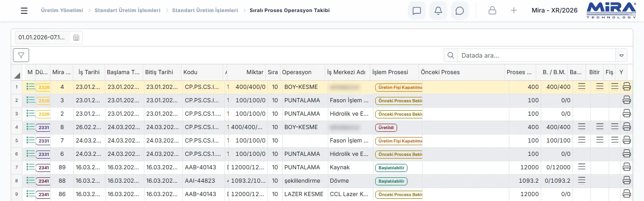
Task: Print the CCL Lazer row 9
Action: pos(627,194)
